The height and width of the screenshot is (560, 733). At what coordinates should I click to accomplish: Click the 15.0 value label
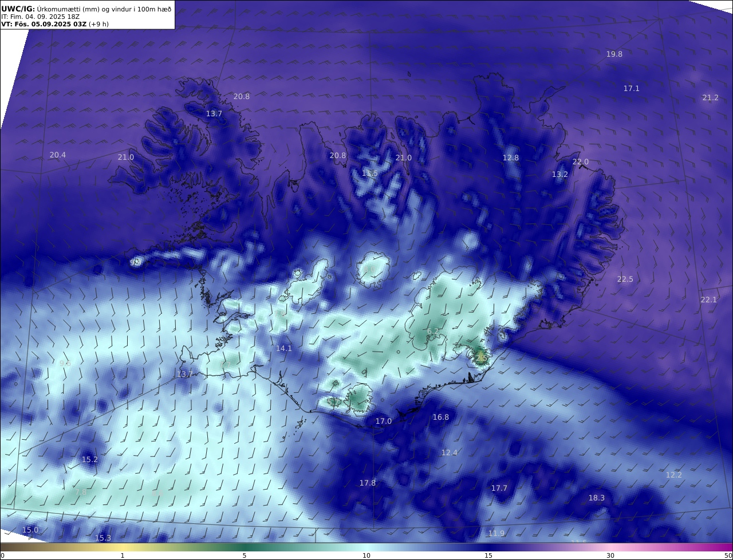[x=30, y=530]
